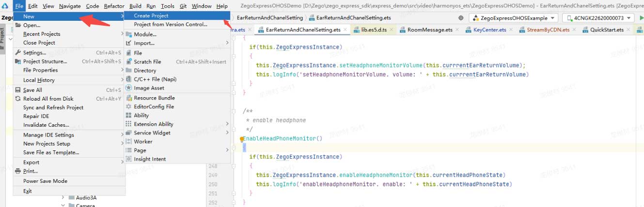This screenshot has height=207, width=644.
Task: Select Create Project in the New submenu
Action: (151, 15)
